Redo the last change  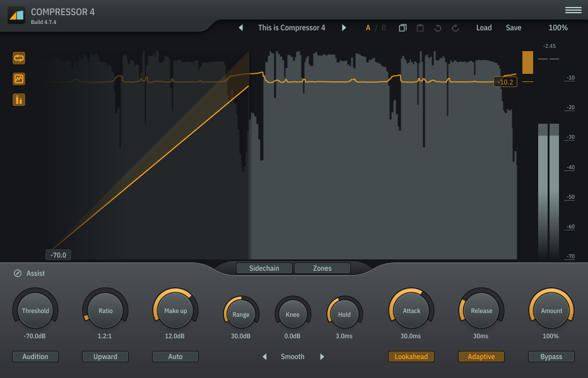point(456,28)
